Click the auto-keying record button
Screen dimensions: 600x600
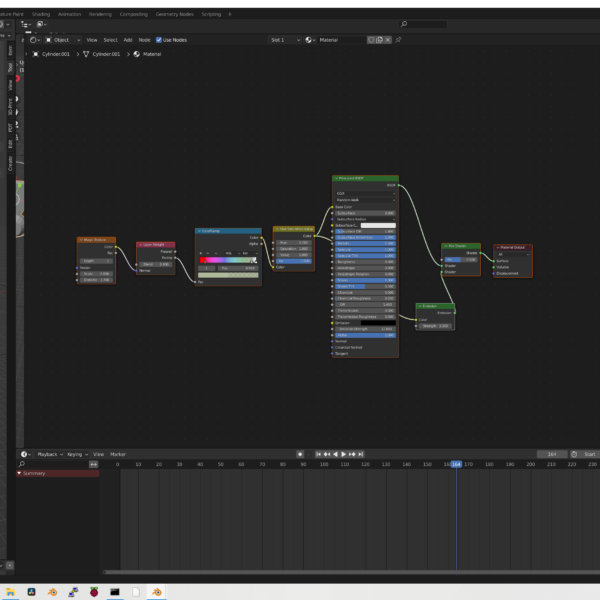click(299, 454)
